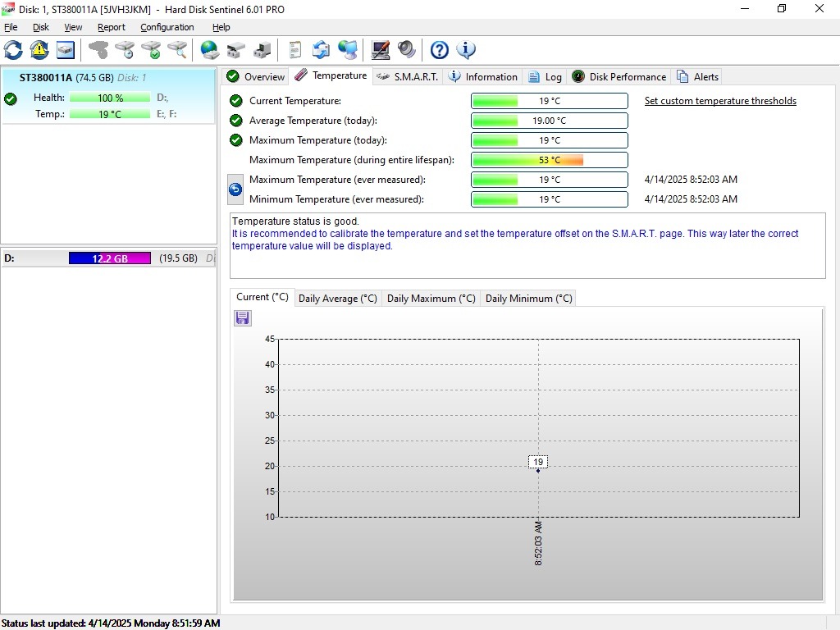Click the Current Temperature 19 °C bar
840x630 pixels.
[549, 101]
